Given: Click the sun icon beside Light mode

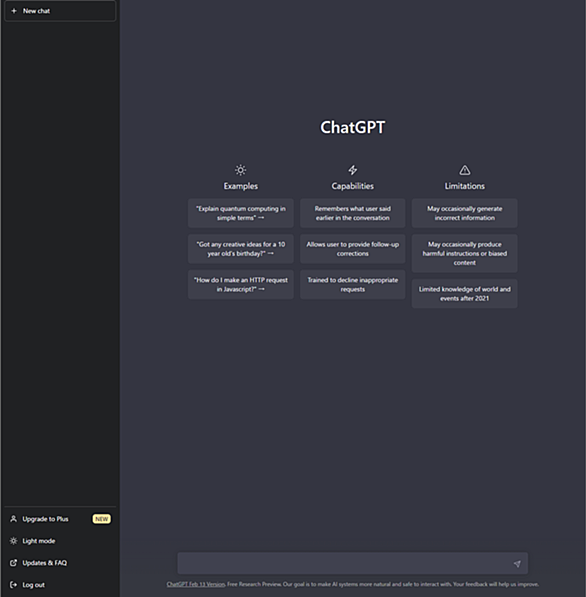Looking at the screenshot, I should 14,541.
